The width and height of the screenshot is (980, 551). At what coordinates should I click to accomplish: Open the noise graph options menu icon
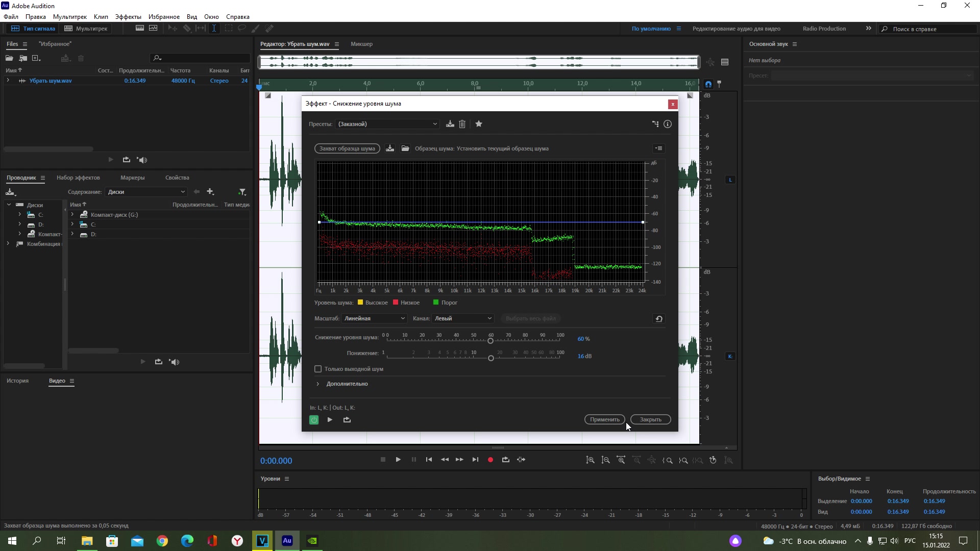point(659,148)
